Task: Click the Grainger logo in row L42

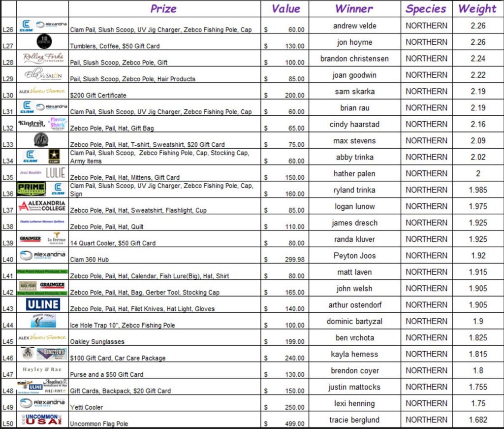Action: 52,285
